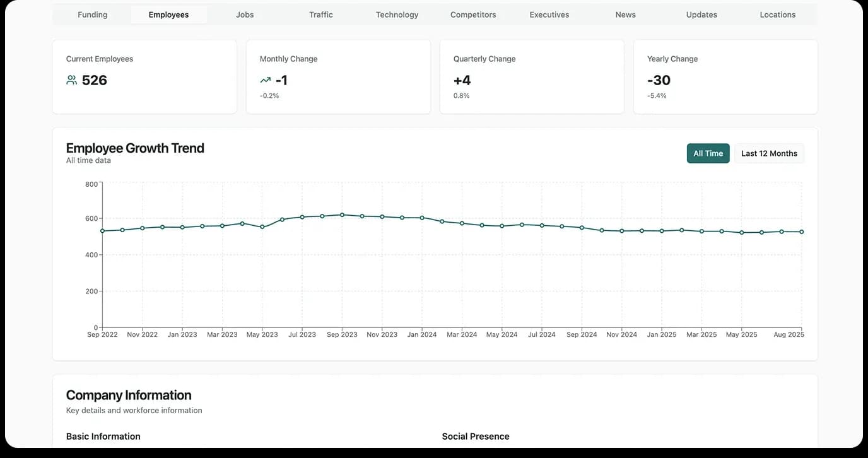Open the Locations tab

(x=777, y=15)
